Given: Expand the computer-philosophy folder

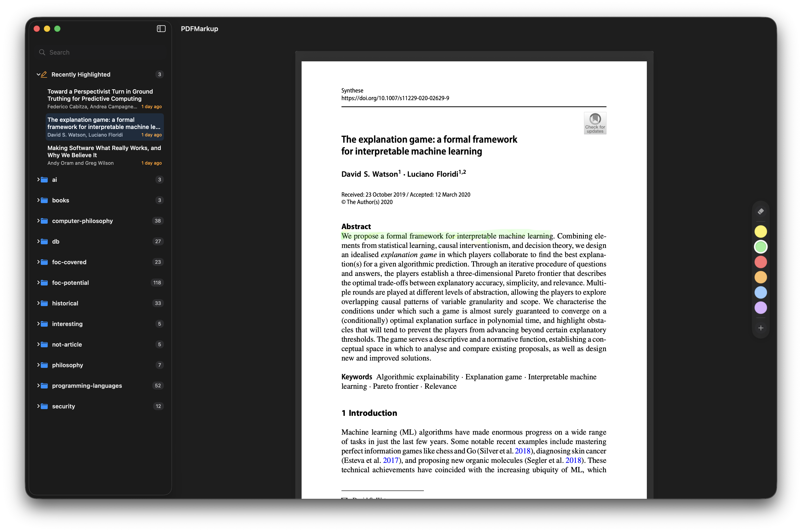Looking at the screenshot, I should point(38,221).
